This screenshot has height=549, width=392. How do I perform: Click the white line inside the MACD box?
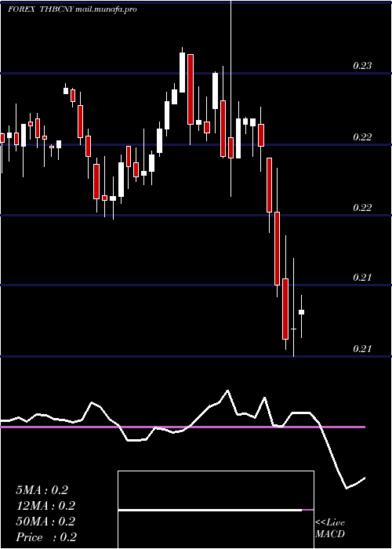coord(210,510)
